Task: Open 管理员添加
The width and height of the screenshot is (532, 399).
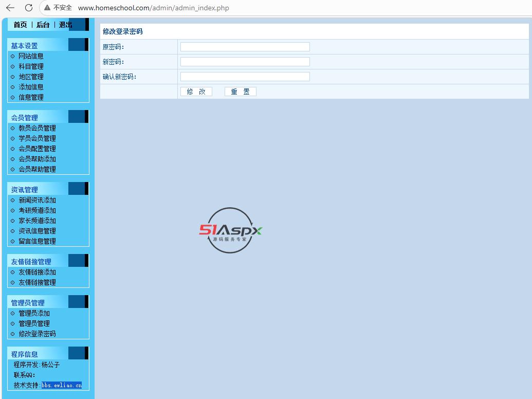Action: click(34, 313)
